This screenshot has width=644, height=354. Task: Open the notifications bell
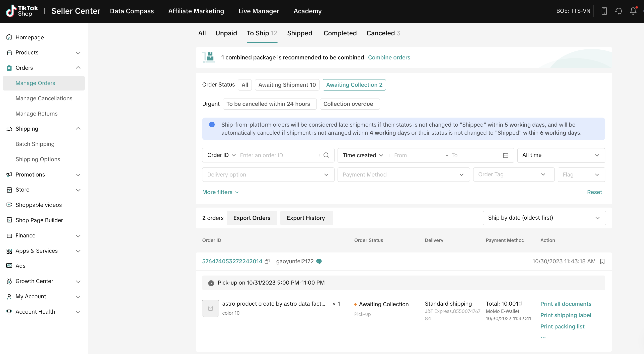(x=633, y=11)
